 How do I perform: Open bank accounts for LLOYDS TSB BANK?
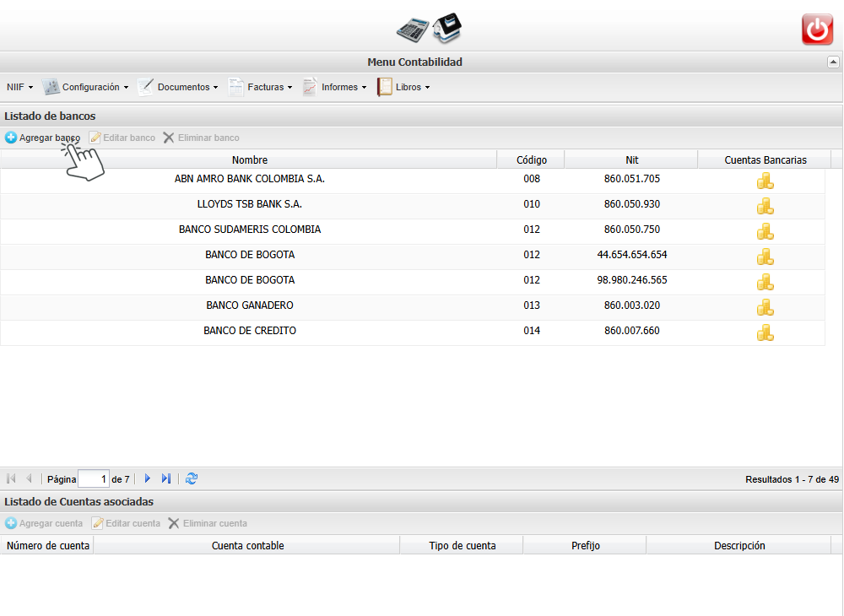(x=765, y=206)
